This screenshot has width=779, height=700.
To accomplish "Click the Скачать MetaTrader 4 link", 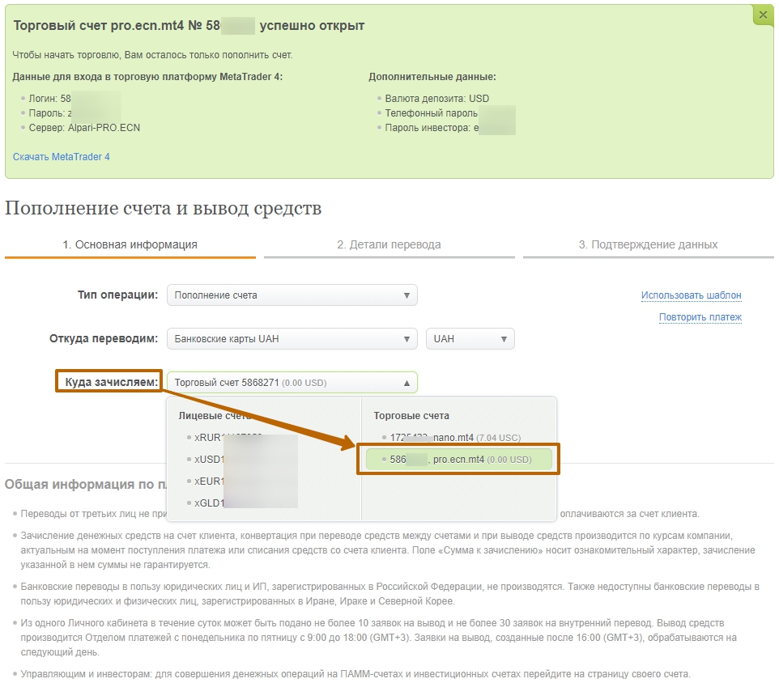I will click(62, 157).
